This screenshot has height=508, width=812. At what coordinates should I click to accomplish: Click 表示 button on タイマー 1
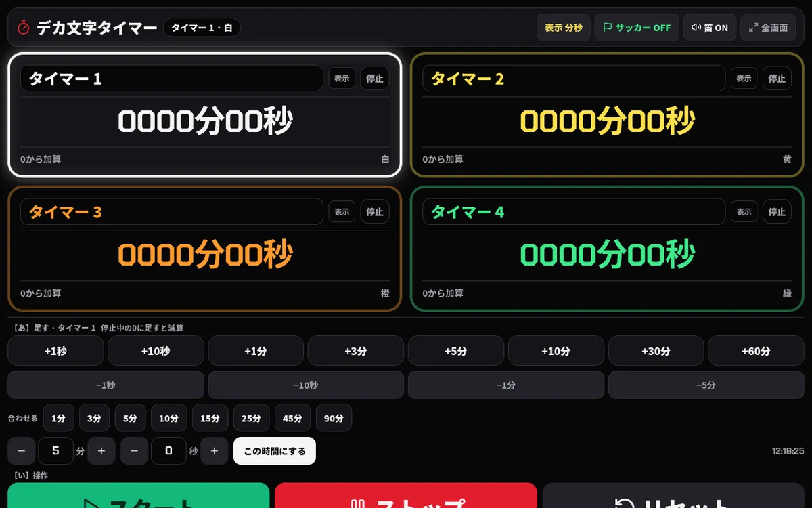click(x=342, y=79)
